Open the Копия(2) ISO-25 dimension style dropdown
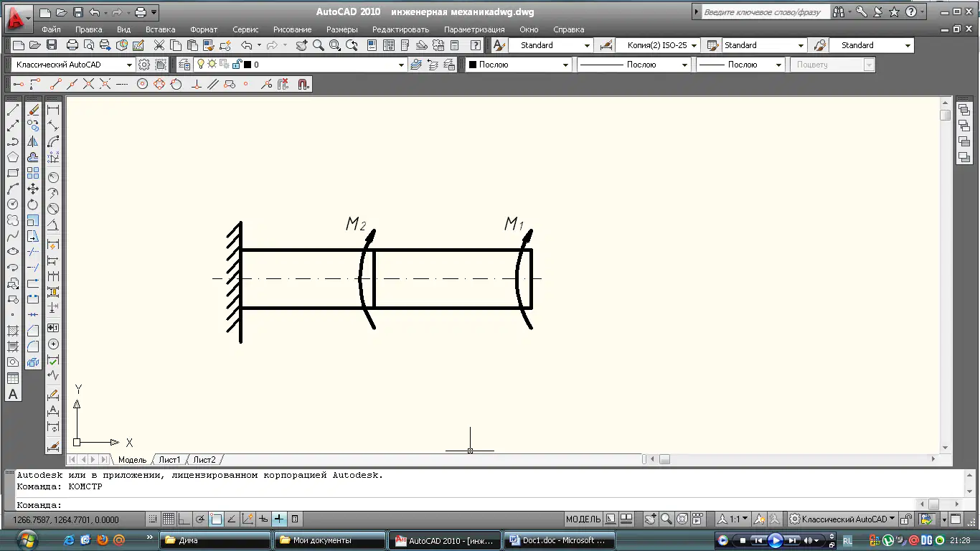Screen dimensions: 980x551 (x=657, y=45)
